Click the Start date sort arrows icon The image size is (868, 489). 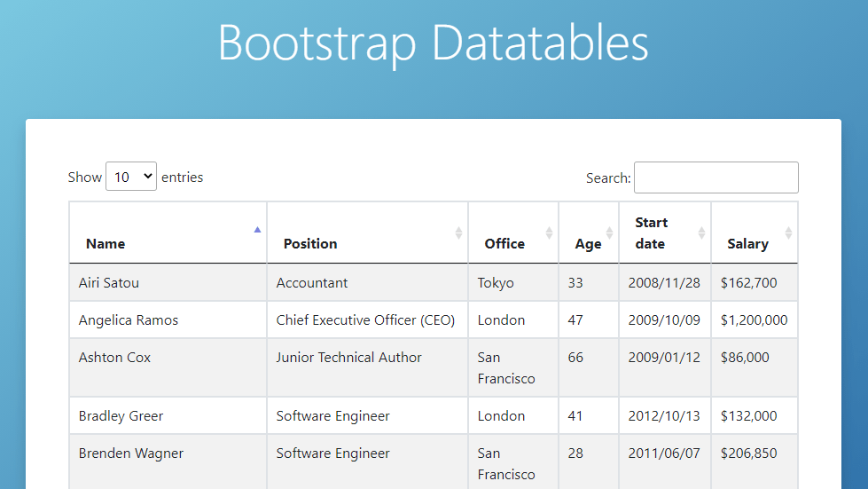coord(701,233)
